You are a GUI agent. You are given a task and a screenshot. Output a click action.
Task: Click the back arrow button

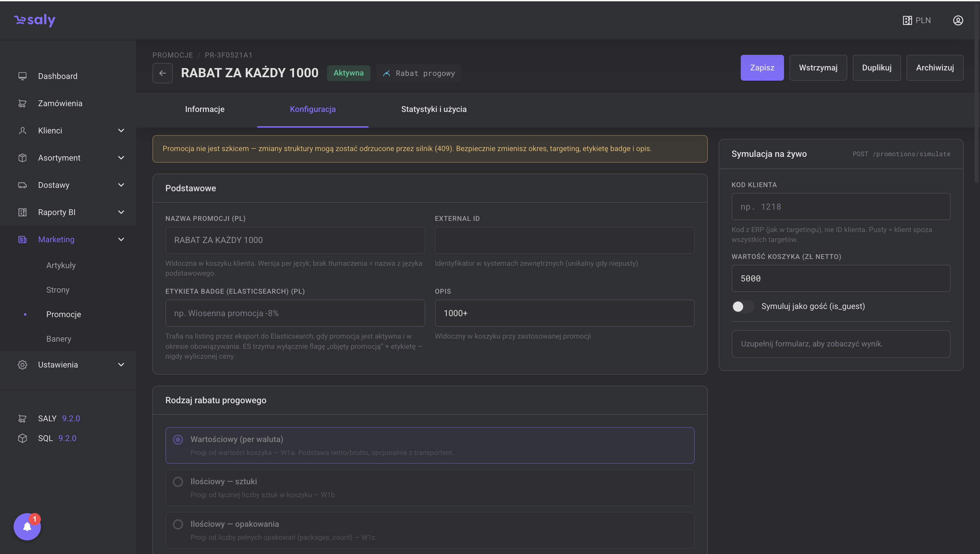pos(162,73)
